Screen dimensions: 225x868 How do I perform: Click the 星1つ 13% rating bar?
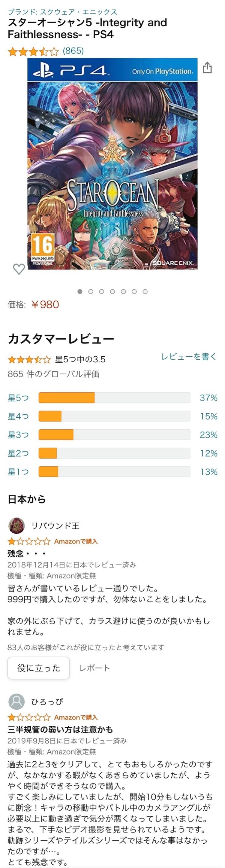pos(112,472)
